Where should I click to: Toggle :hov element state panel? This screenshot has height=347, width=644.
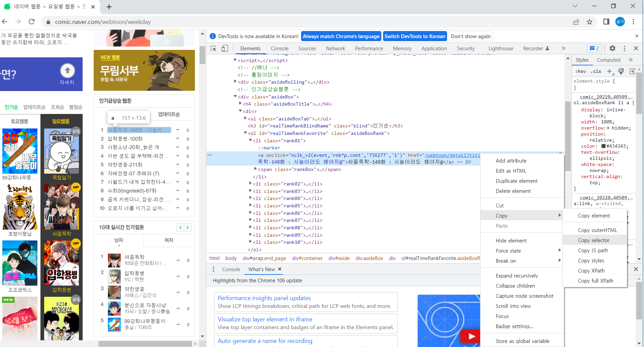click(581, 71)
